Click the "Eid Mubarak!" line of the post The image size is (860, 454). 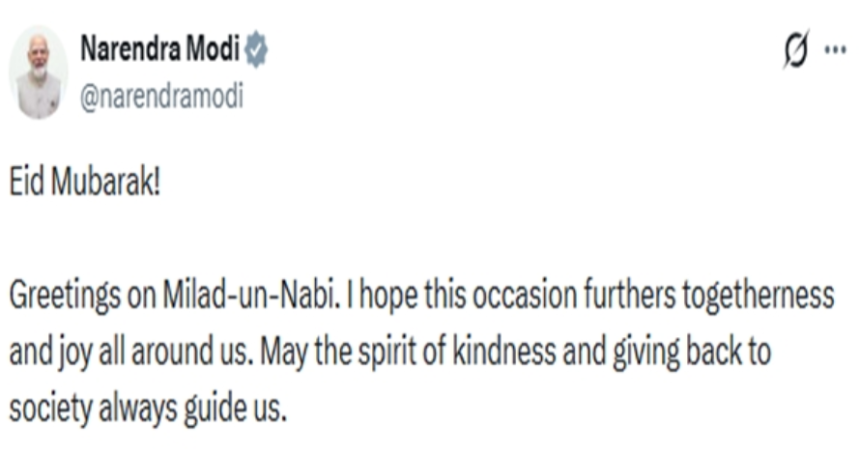(85, 181)
